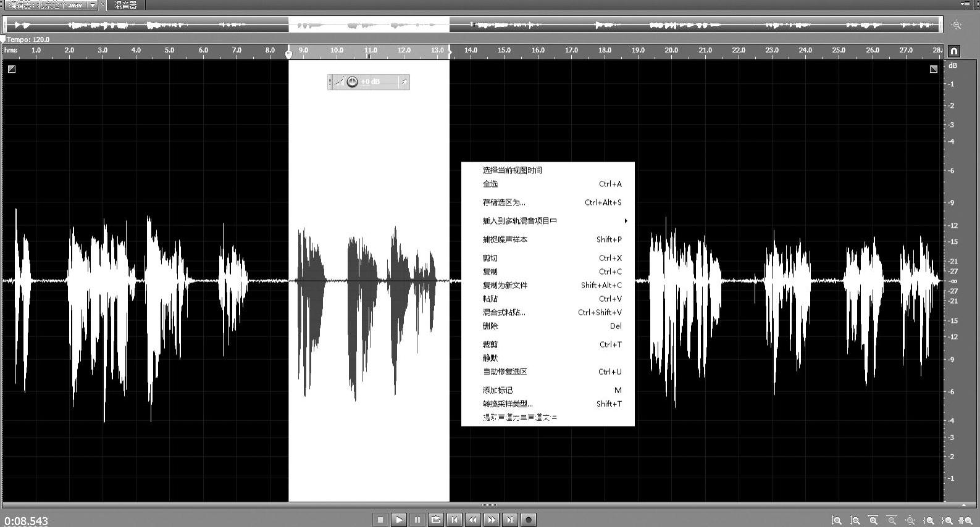
Task: Pin the HUD volume overlay
Action: pos(404,81)
